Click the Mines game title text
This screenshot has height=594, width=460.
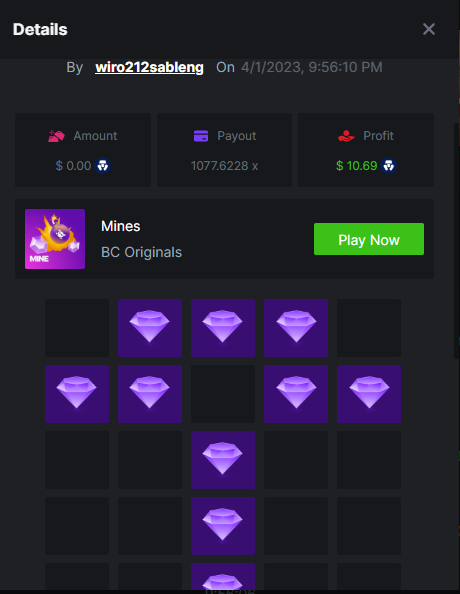click(x=120, y=226)
